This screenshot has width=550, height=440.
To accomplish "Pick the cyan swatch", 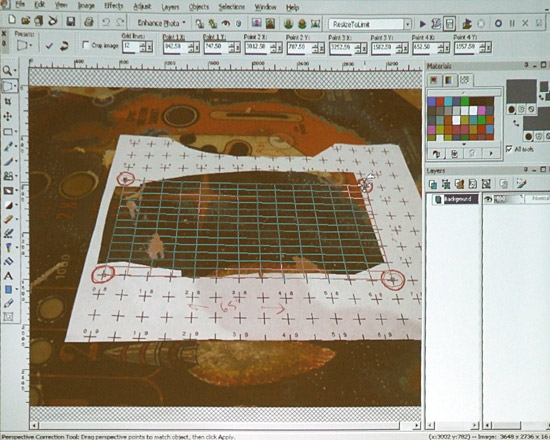I will [448, 101].
